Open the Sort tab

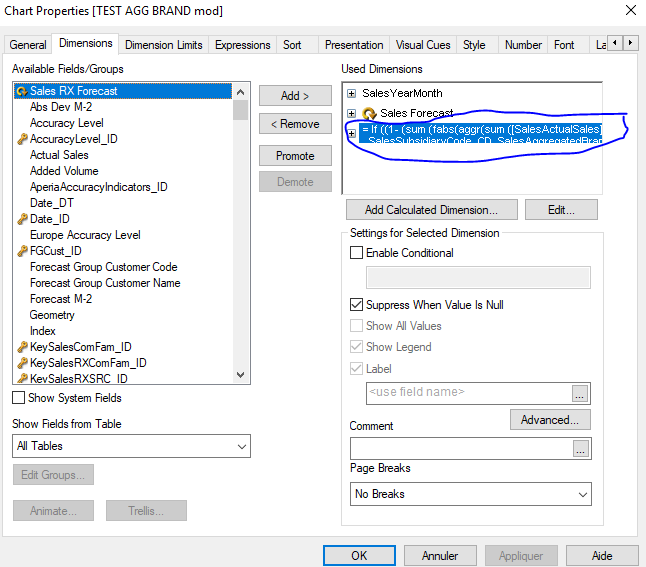coord(292,45)
